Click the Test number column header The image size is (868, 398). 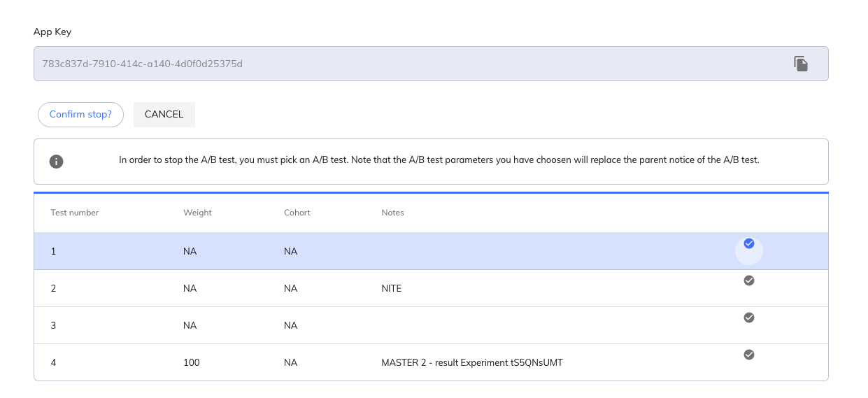click(75, 213)
